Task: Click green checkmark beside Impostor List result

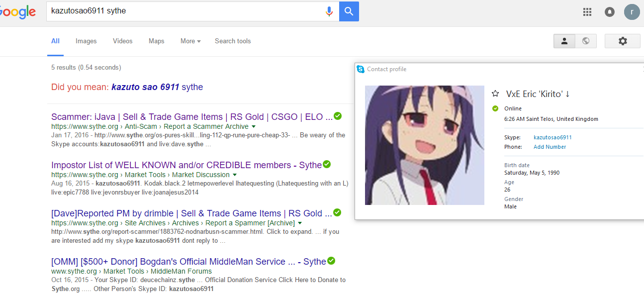Action: (327, 164)
